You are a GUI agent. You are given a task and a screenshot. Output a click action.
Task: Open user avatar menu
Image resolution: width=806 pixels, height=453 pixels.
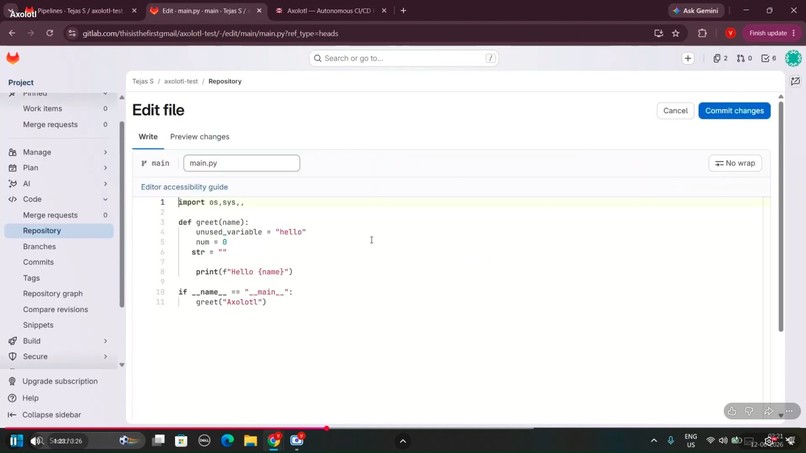tap(793, 58)
